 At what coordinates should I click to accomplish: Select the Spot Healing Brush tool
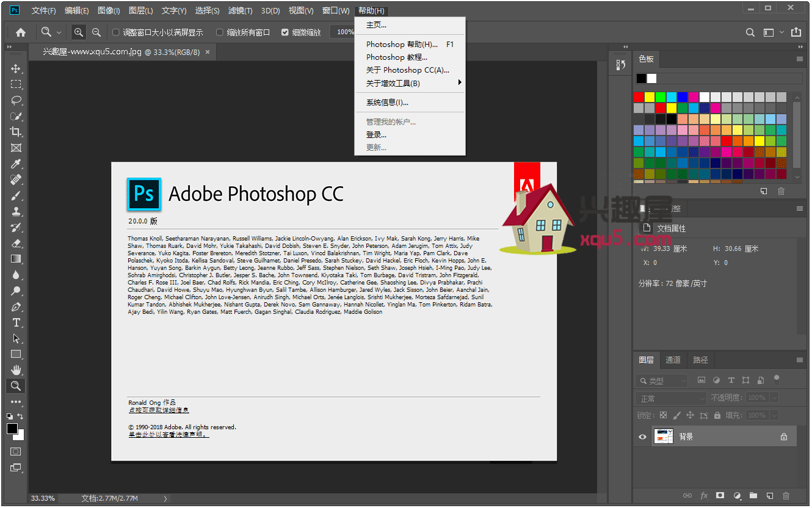[x=16, y=180]
